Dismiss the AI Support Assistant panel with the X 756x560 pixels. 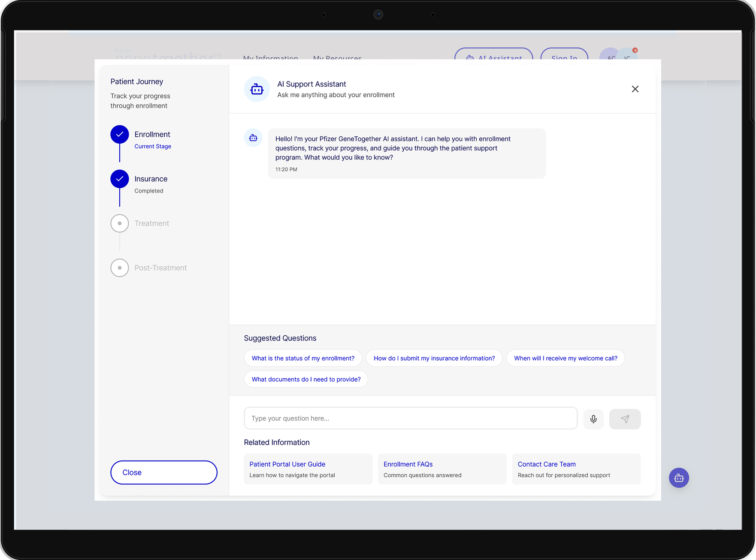coord(635,89)
